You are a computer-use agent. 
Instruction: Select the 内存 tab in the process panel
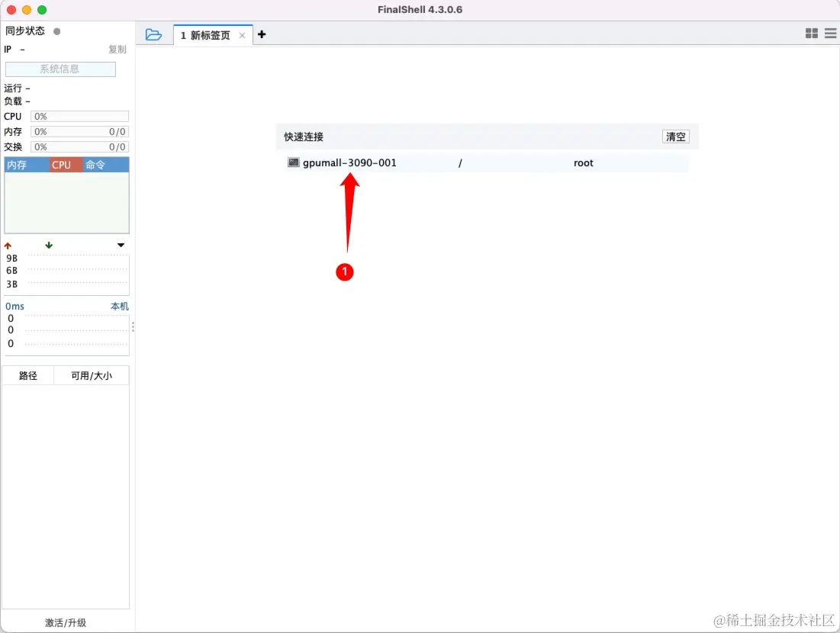[x=27, y=165]
